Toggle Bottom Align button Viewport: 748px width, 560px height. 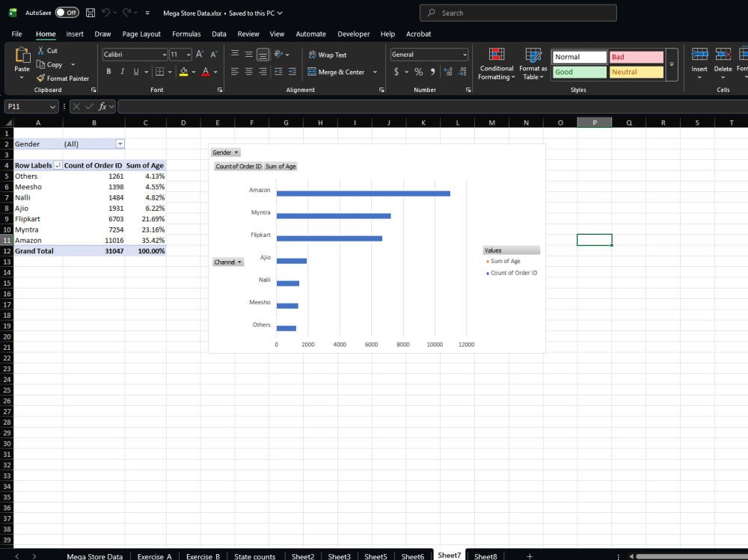pyautogui.click(x=263, y=55)
